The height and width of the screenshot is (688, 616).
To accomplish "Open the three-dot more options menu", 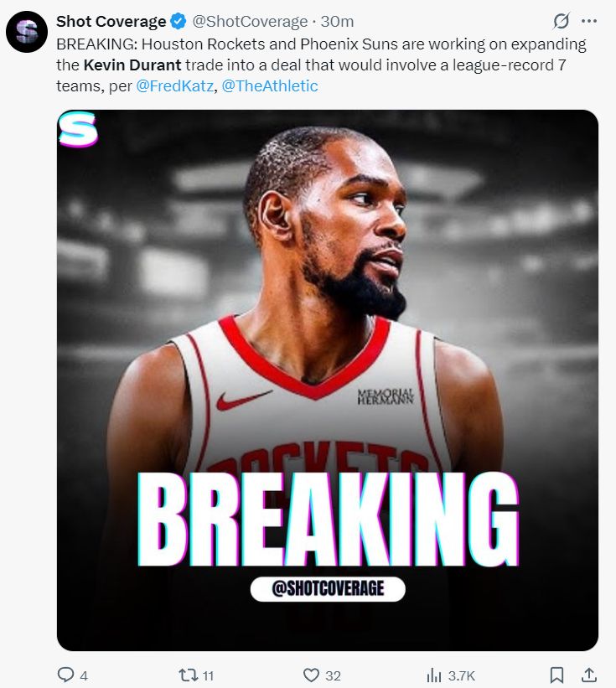I will [589, 21].
